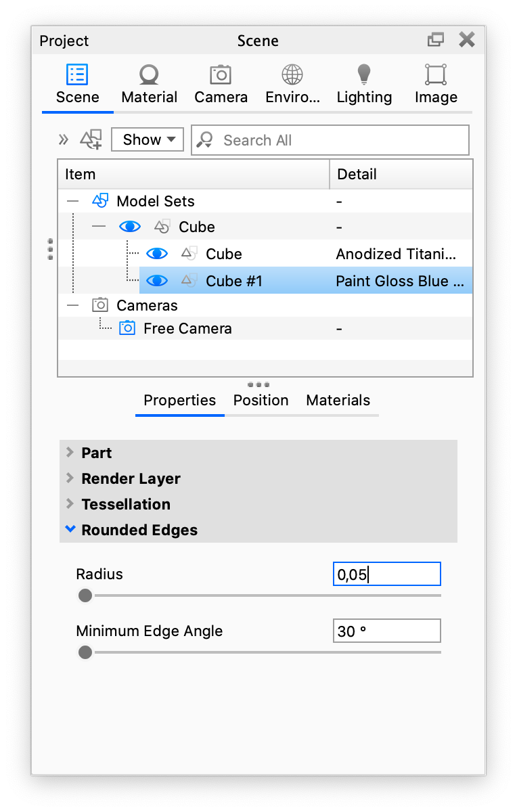Open the Show filter dropdown
The height and width of the screenshot is (812, 517).
[x=147, y=139]
